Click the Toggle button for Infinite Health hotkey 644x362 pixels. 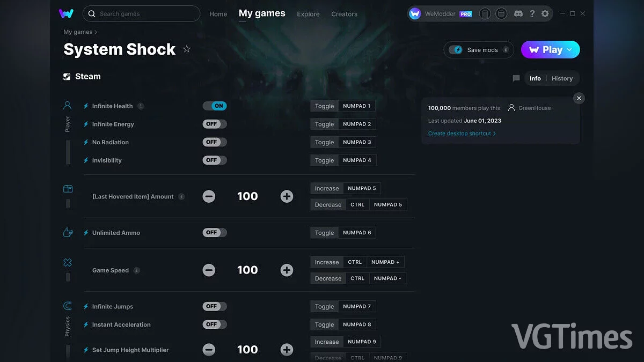(x=324, y=106)
